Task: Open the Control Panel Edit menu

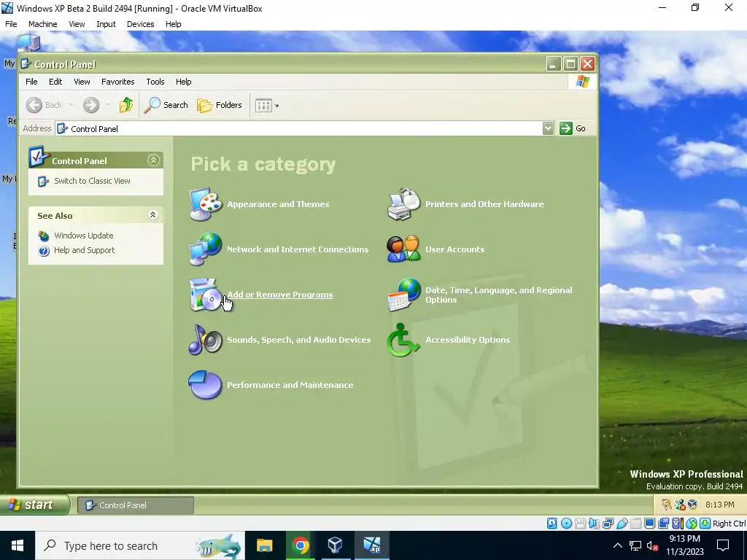Action: [55, 82]
